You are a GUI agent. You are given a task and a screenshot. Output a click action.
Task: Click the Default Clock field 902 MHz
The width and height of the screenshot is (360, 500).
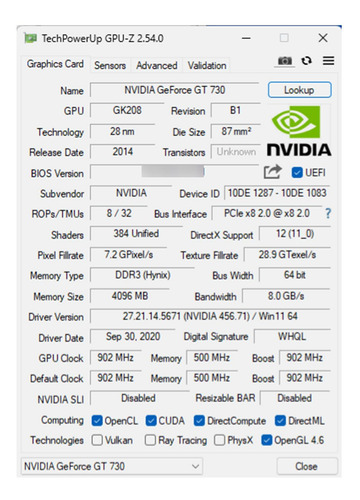pyautogui.click(x=115, y=378)
